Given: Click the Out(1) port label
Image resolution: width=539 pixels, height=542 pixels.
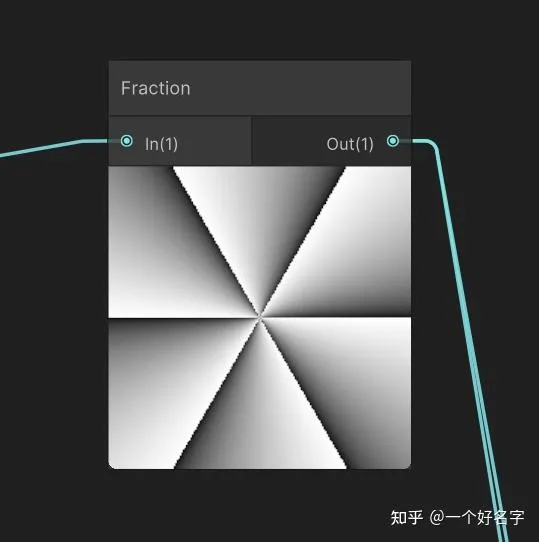Looking at the screenshot, I should [x=350, y=144].
